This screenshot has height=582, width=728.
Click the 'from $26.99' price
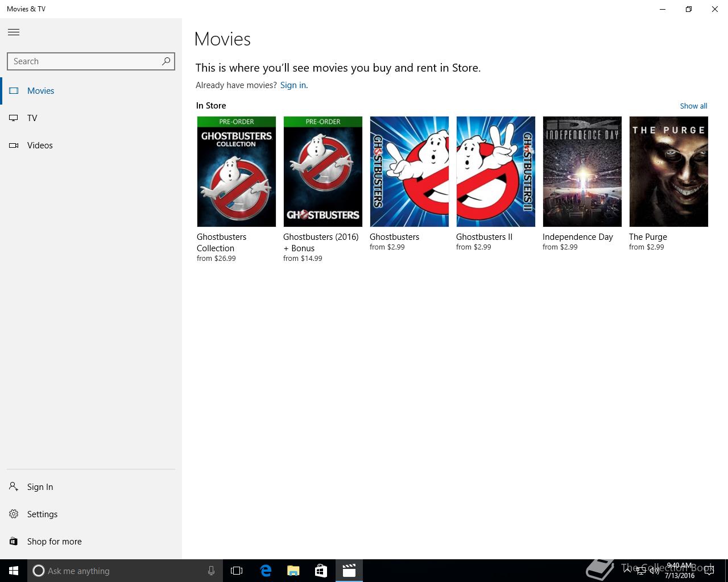tap(216, 259)
